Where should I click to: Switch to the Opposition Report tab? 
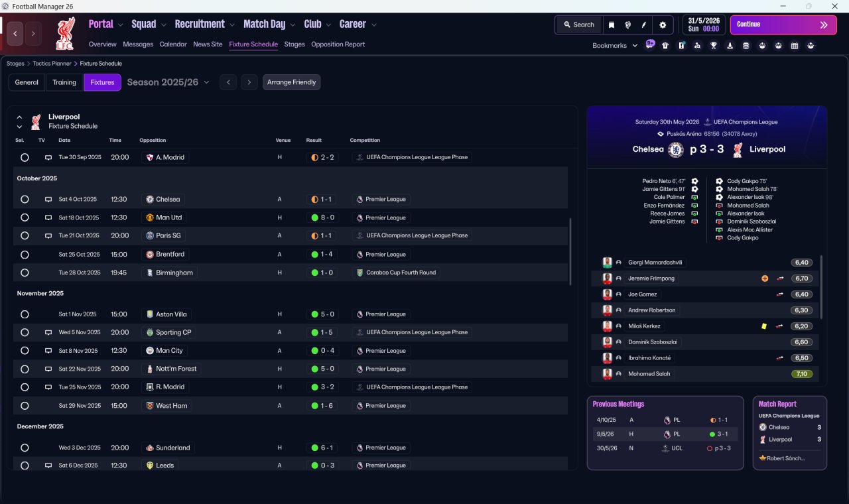click(338, 44)
